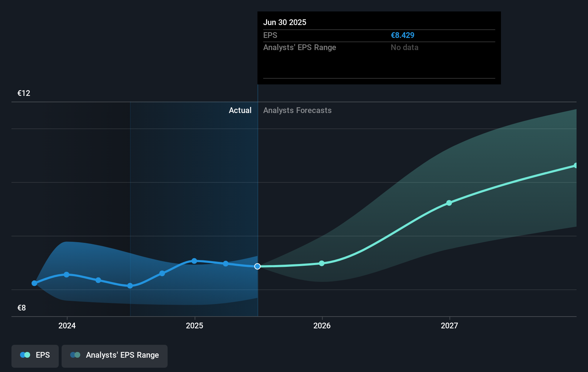588x372 pixels.
Task: Toggle the Analysts' EPS Range band off
Action: coord(115,355)
